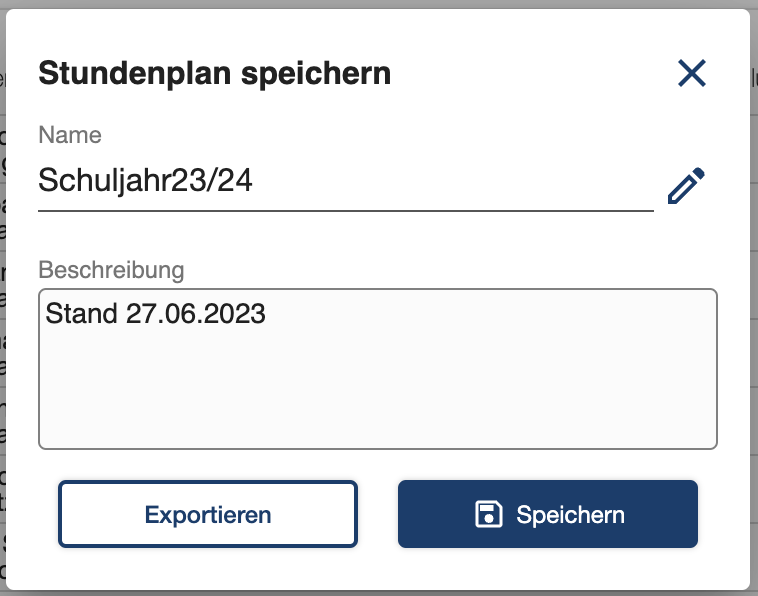The image size is (758, 596).
Task: Click the Speichern label text
Action: 570,515
